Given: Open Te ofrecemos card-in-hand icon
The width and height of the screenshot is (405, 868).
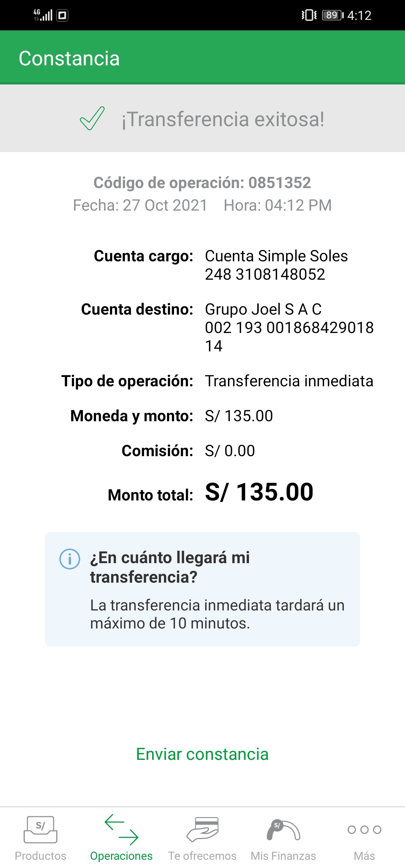Looking at the screenshot, I should click(x=202, y=829).
